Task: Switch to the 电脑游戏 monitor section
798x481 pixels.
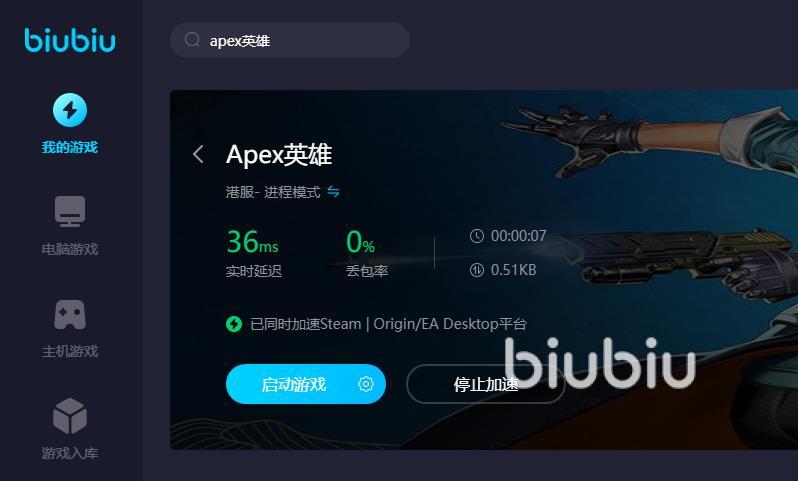Action: (70, 225)
